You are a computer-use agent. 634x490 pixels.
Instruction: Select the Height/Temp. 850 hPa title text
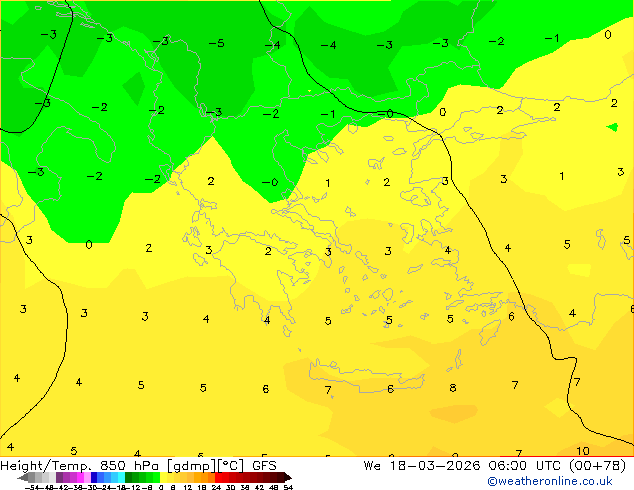(x=79, y=466)
